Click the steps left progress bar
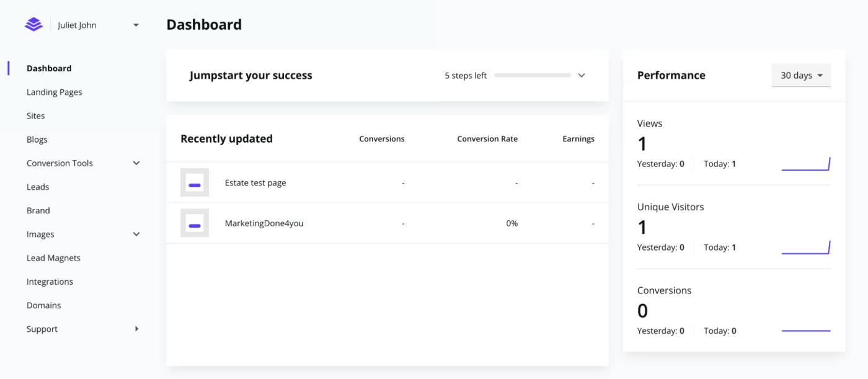Viewport: 868px width, 379px height. click(533, 76)
